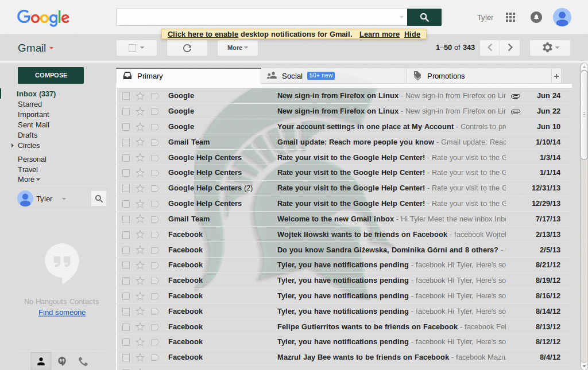Click enable desktop notifications link
The image size is (588, 370).
(x=203, y=34)
